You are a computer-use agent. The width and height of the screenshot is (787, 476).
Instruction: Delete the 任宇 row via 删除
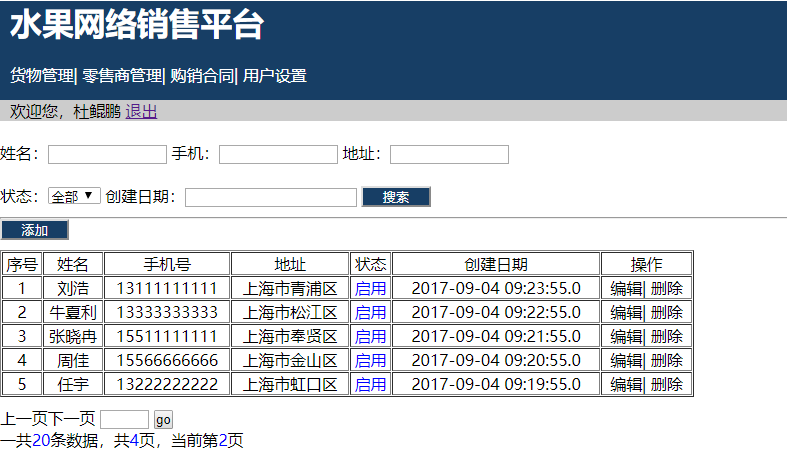667,385
